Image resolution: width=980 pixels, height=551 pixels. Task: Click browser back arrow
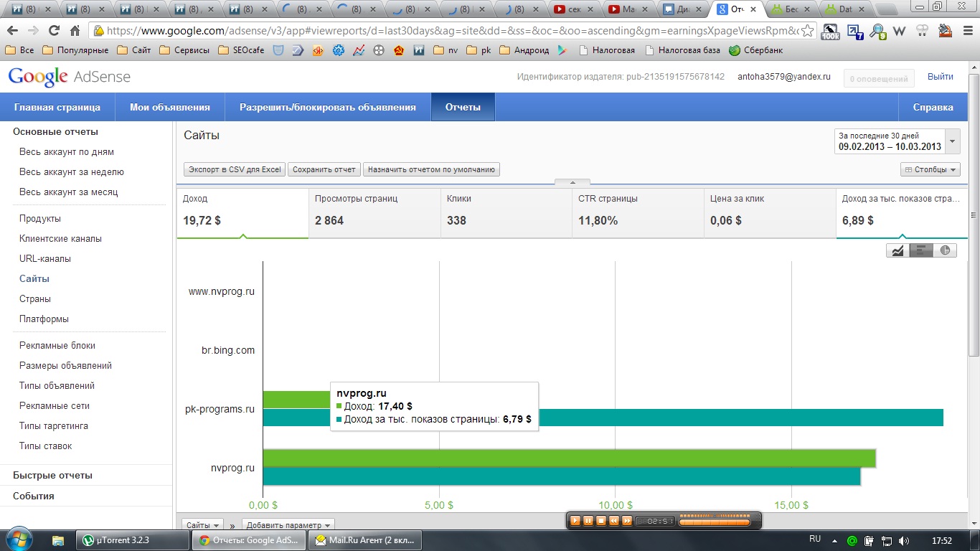coord(12,31)
